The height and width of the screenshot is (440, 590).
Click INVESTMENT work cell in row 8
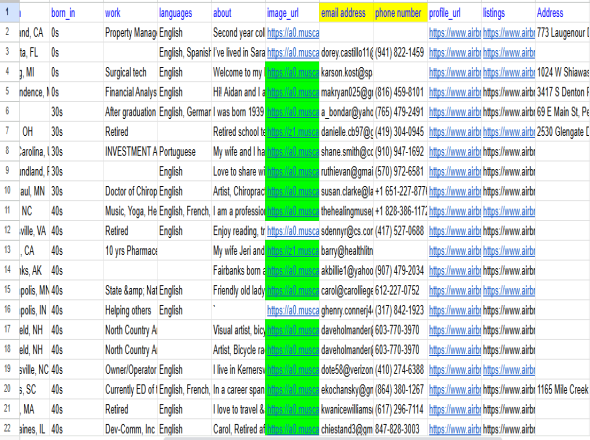[131, 152]
